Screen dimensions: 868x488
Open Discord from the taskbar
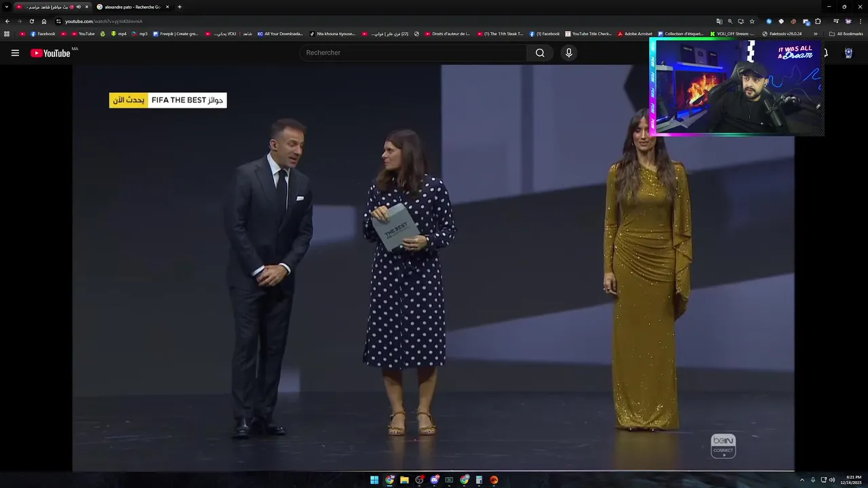[x=434, y=480]
